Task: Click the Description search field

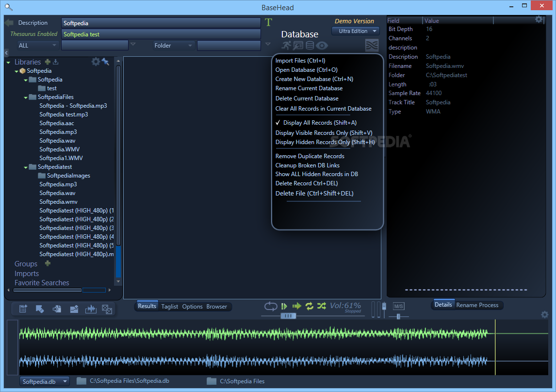Action: (x=161, y=23)
